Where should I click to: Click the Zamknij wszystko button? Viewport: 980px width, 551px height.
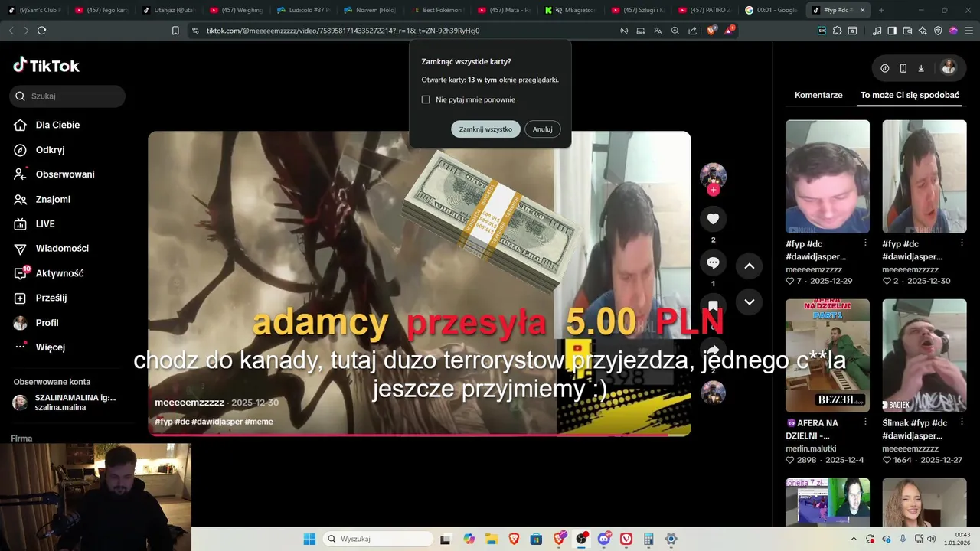click(485, 129)
